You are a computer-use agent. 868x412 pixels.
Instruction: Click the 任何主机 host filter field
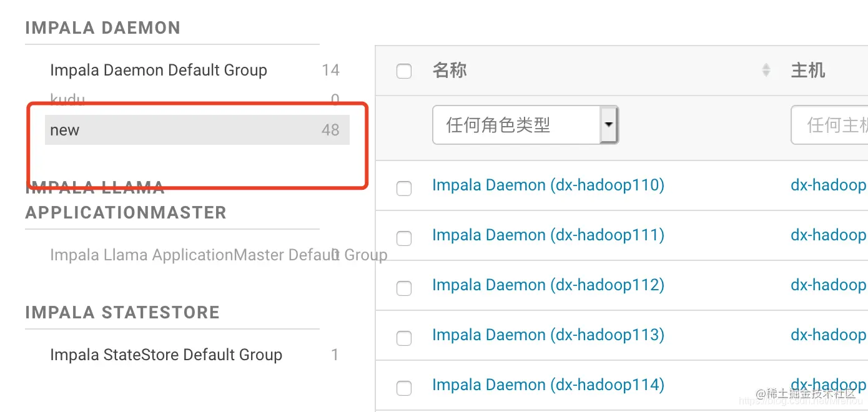pos(829,125)
